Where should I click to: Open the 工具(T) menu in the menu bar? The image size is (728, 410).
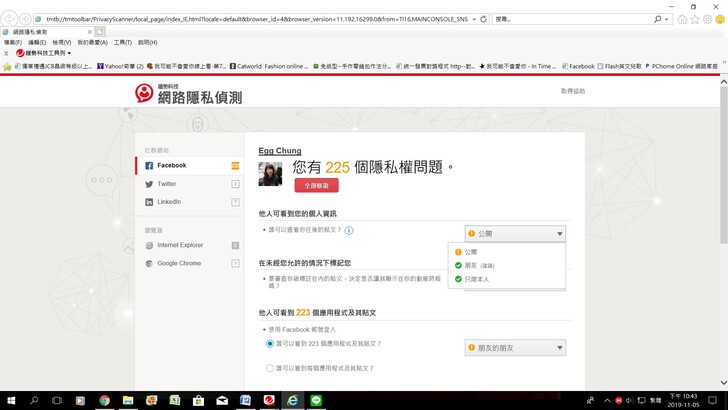(x=122, y=42)
